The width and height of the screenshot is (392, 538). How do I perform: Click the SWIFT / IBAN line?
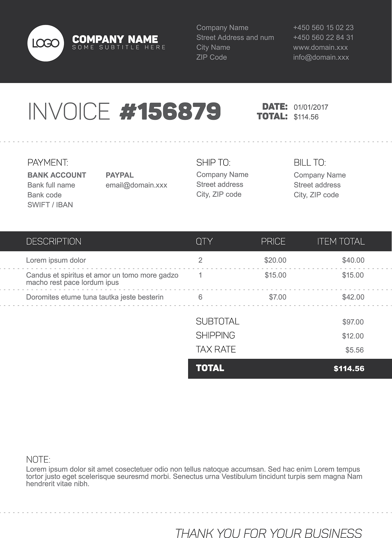(50, 205)
